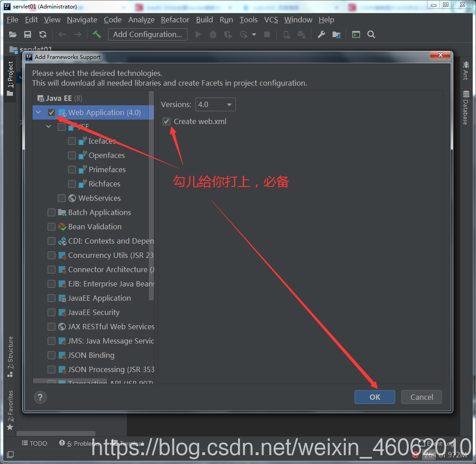The width and height of the screenshot is (476, 464).
Task: Select EJB: Enterprise Java Beans row
Action: 93,284
